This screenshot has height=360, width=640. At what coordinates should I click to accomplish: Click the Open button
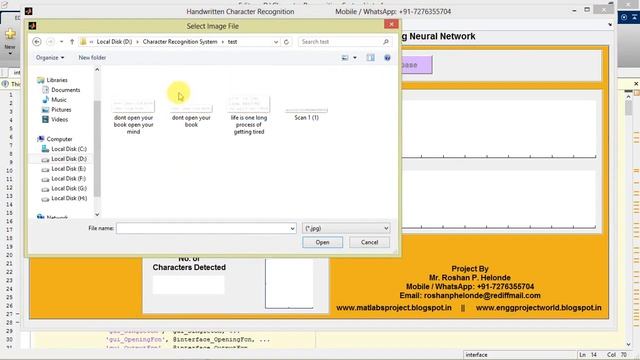[322, 242]
